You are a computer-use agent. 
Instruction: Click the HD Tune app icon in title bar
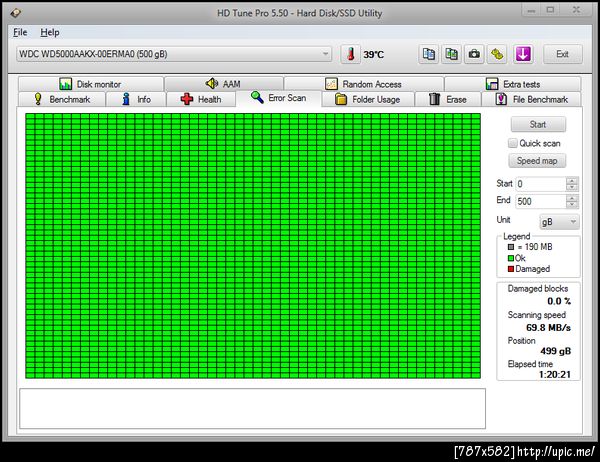click(x=15, y=13)
